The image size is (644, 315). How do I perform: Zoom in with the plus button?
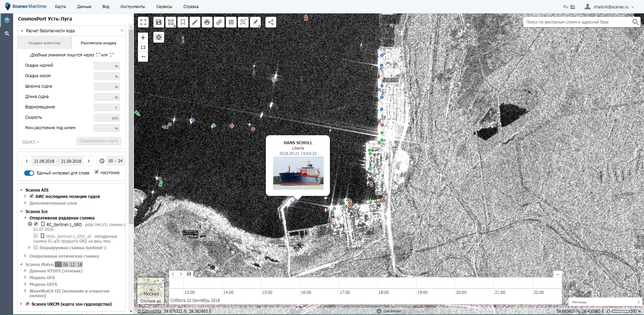coord(143,38)
